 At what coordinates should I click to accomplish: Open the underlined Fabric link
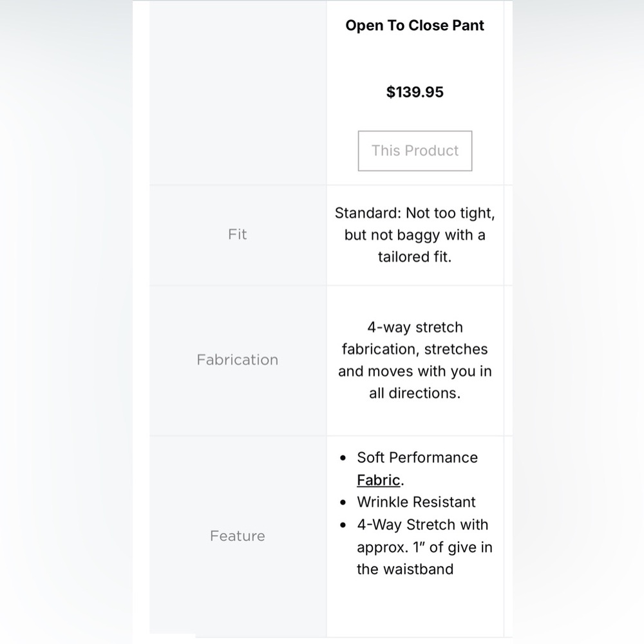coord(378,480)
